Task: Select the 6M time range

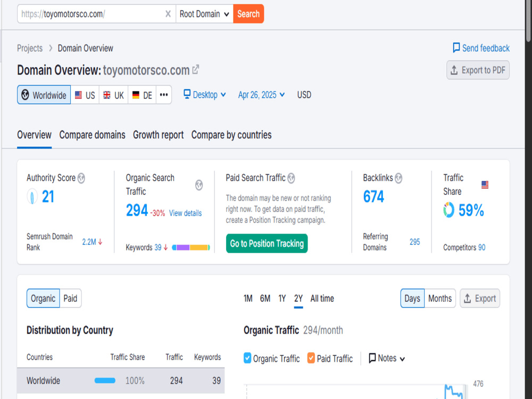Action: (x=265, y=298)
